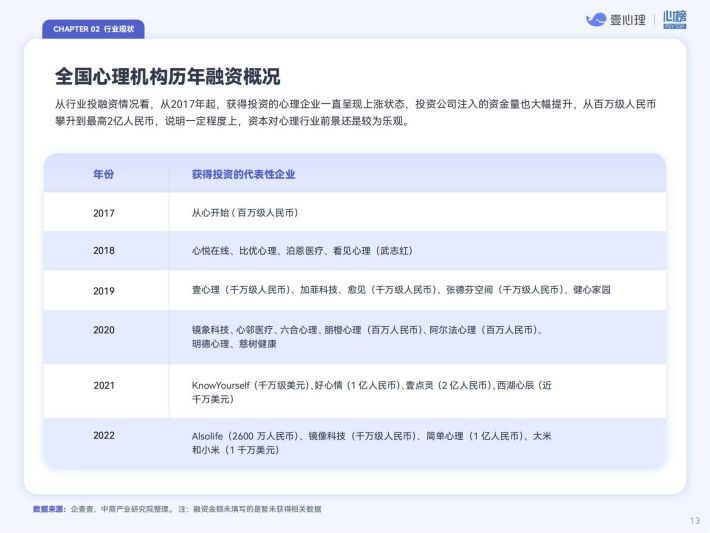Click the 壹心理 whale logo icon

click(x=595, y=19)
